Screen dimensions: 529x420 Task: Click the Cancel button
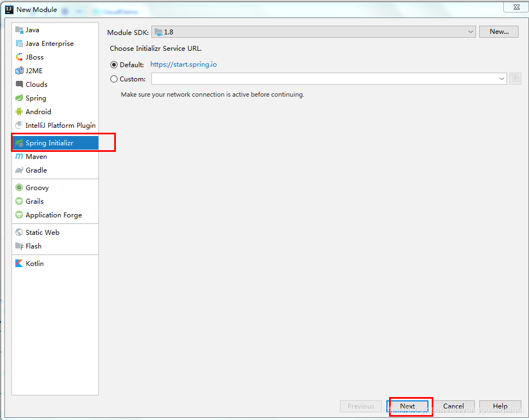[x=453, y=406]
